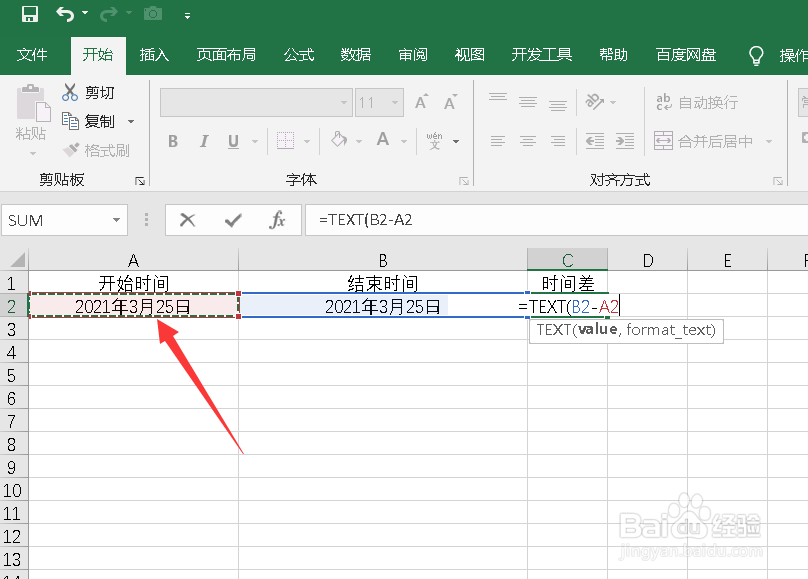Image resolution: width=808 pixels, height=579 pixels.
Task: Click the Name Box showing SUM
Action: pyautogui.click(x=64, y=220)
